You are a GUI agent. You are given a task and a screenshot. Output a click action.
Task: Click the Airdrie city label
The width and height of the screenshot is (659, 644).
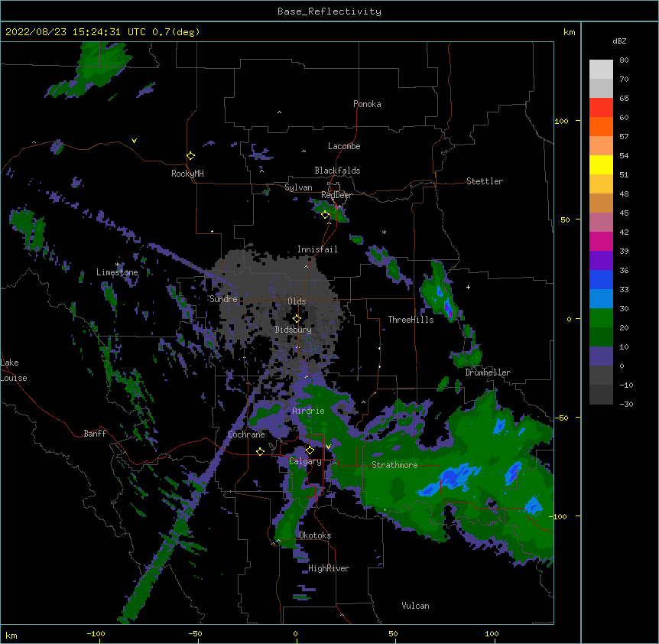308,411
